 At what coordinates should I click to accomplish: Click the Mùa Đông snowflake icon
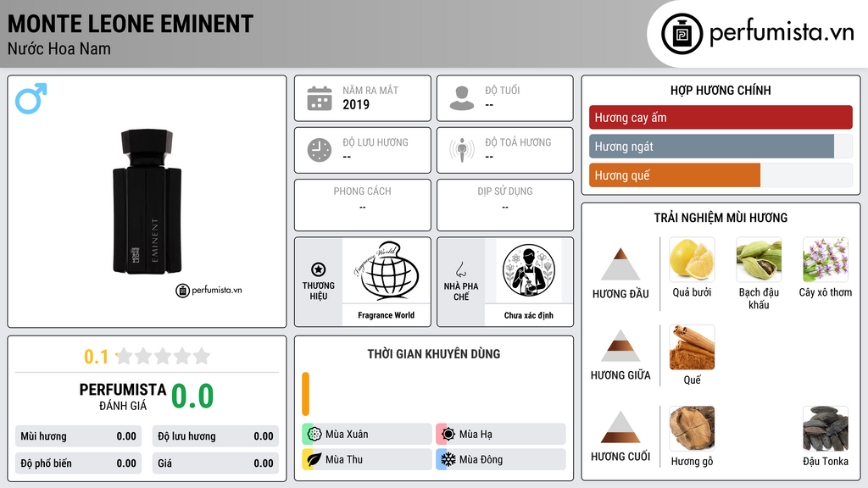coord(448,459)
